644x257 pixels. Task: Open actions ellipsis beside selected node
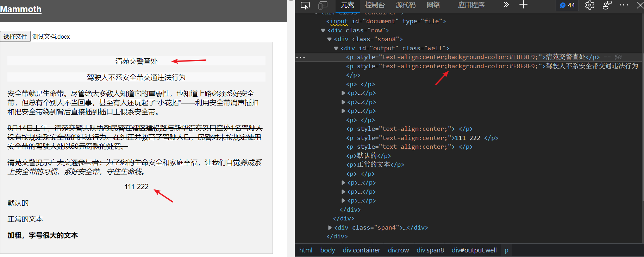(x=301, y=57)
